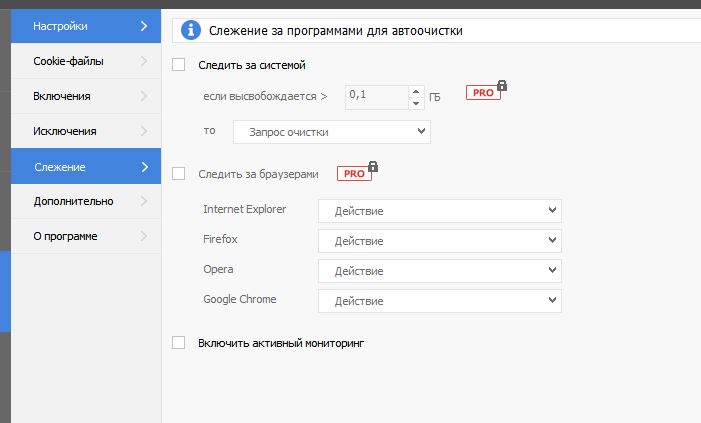Select the Слежение sidebar item
This screenshot has height=423, width=701.
(x=85, y=166)
